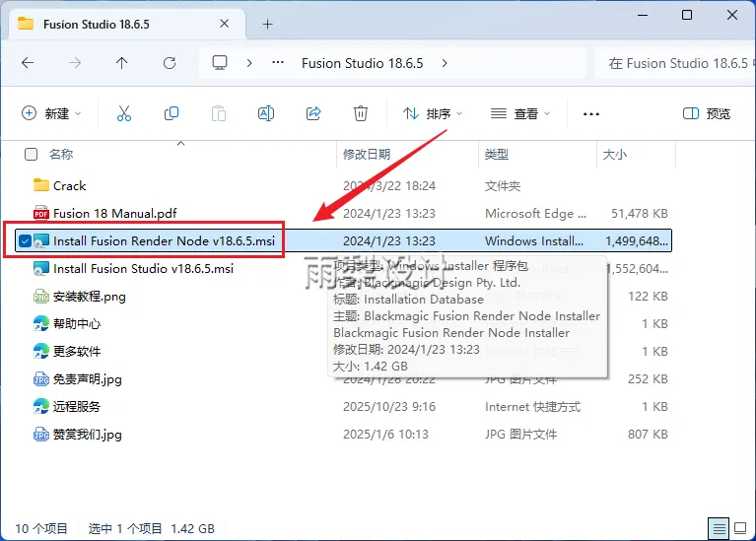
Task: Click the Share icon in toolbar
Action: pyautogui.click(x=313, y=113)
